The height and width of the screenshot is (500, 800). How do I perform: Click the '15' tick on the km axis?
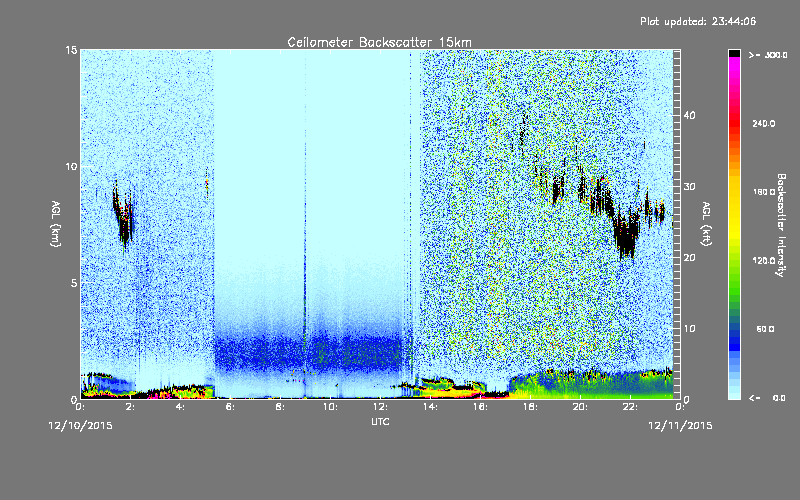[x=71, y=50]
